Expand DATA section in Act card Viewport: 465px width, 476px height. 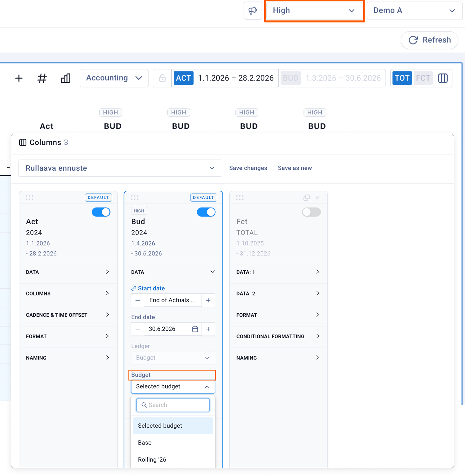[68, 272]
